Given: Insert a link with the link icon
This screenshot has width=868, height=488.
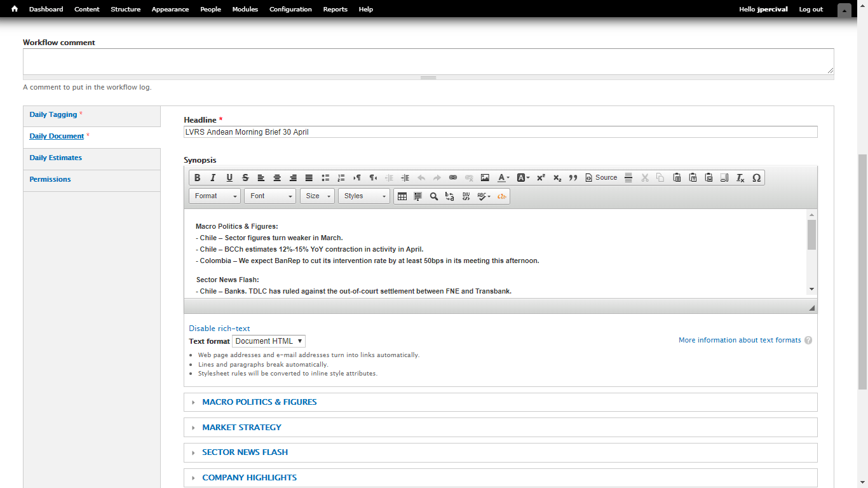Looking at the screenshot, I should coord(453,178).
